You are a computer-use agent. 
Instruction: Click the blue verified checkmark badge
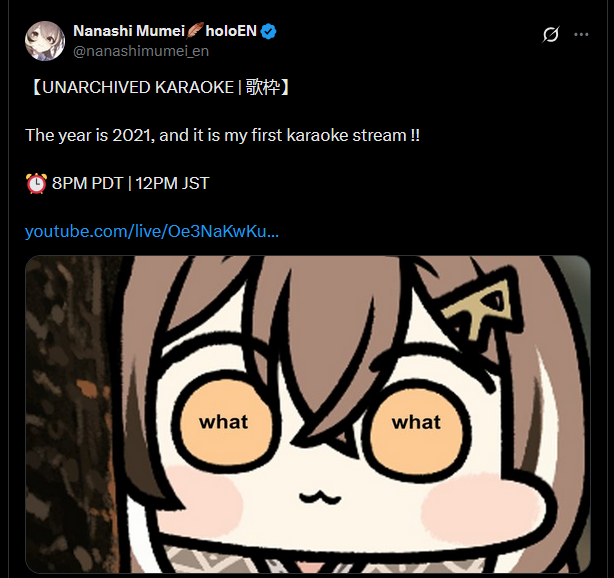[269, 31]
